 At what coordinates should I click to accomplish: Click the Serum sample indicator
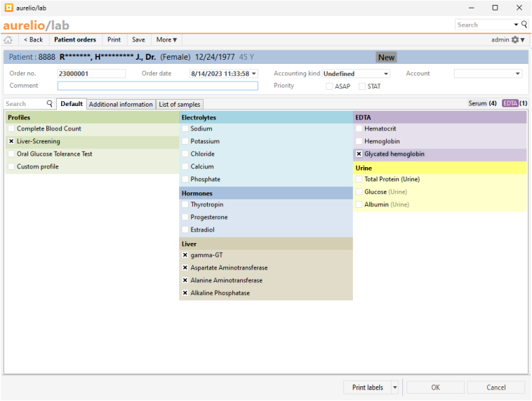482,103
